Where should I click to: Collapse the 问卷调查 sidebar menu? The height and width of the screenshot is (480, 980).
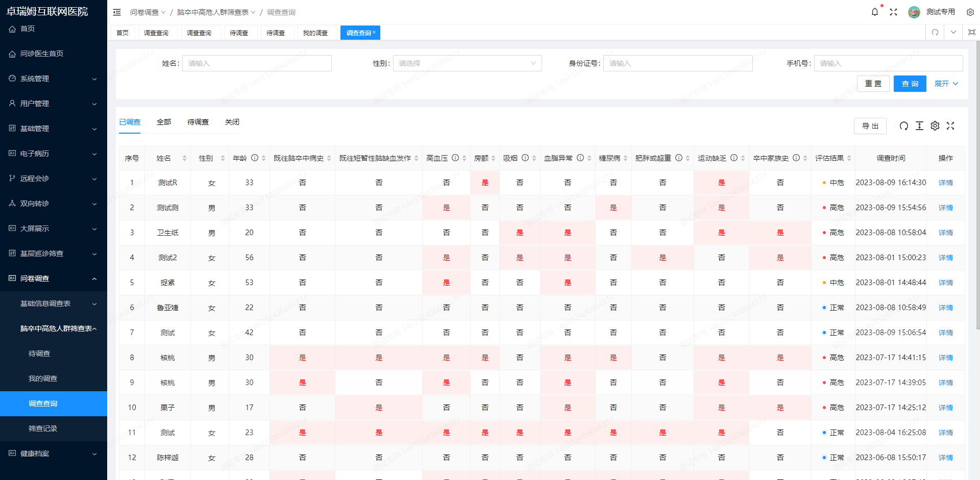coord(54,279)
